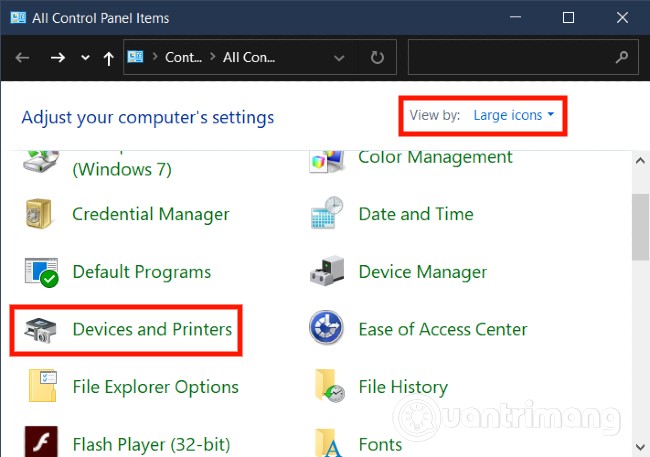Image resolution: width=650 pixels, height=457 pixels.
Task: Open Color Management link
Action: [x=435, y=158]
